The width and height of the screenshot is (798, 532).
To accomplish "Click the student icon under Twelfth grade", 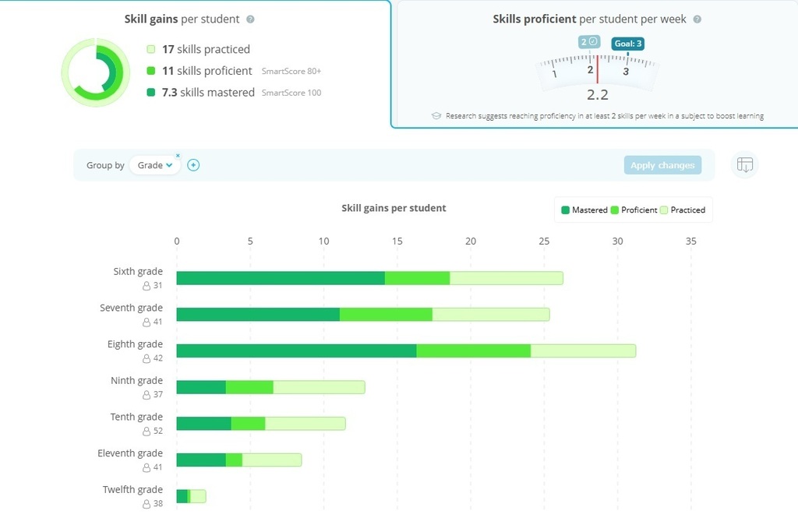I will point(146,504).
